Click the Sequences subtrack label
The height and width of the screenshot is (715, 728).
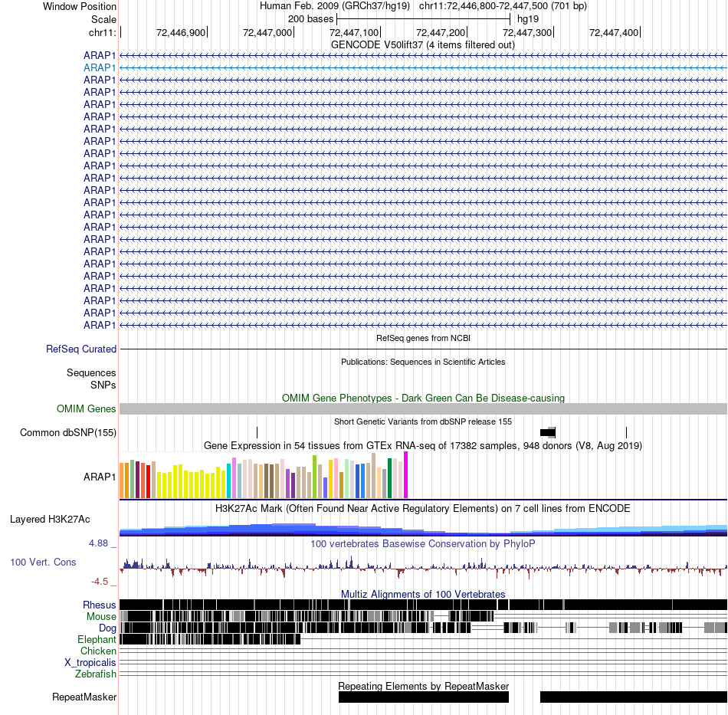(91, 372)
